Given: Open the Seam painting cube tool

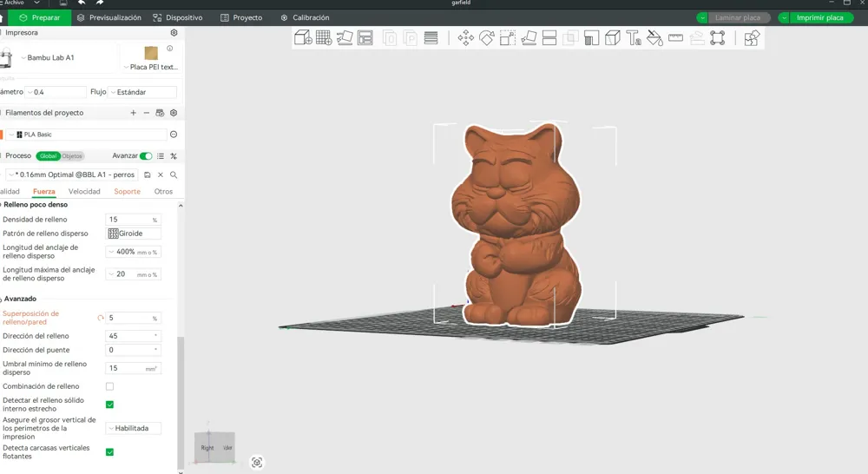Looking at the screenshot, I should click(x=612, y=38).
